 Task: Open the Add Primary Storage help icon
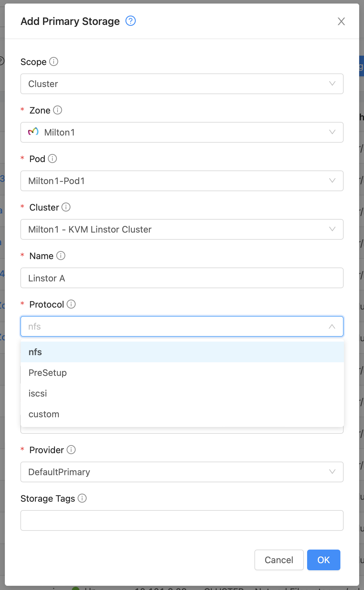click(130, 21)
